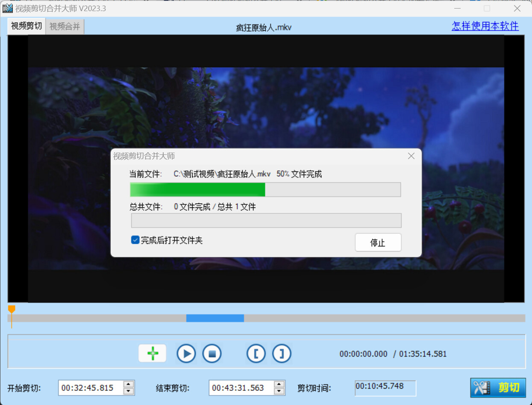Click the 总共文件 label in the dialog

click(146, 207)
